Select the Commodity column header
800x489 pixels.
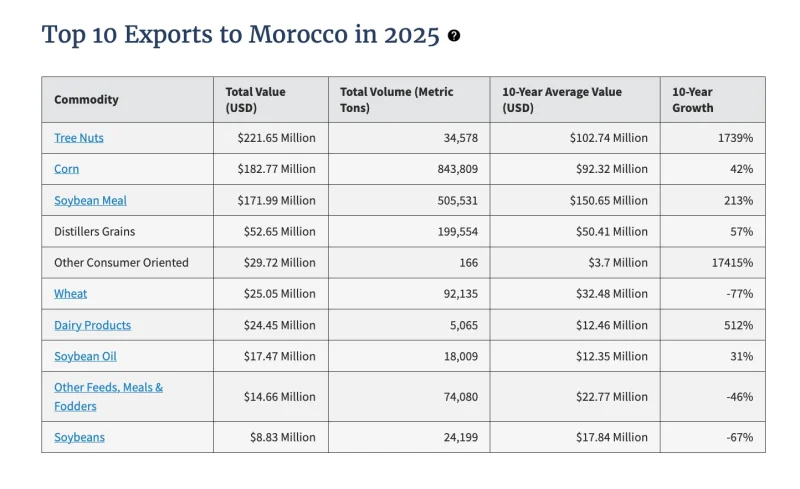click(x=86, y=100)
